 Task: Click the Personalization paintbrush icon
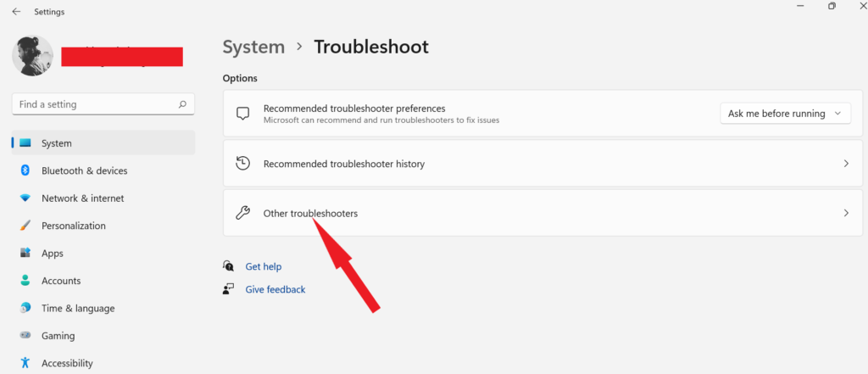coord(25,226)
